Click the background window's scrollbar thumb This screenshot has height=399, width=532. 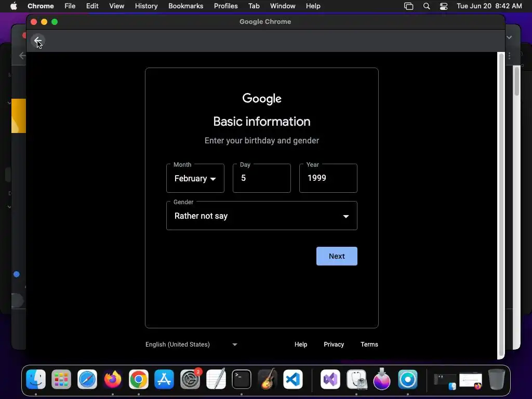click(x=517, y=82)
